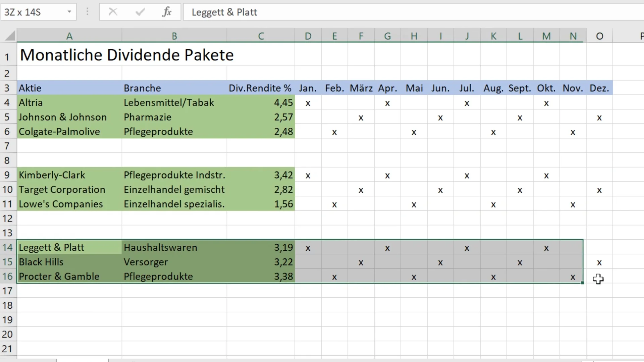Click the x under Mai for Lowe's Companies
This screenshot has height=362, width=644.
tap(414, 204)
